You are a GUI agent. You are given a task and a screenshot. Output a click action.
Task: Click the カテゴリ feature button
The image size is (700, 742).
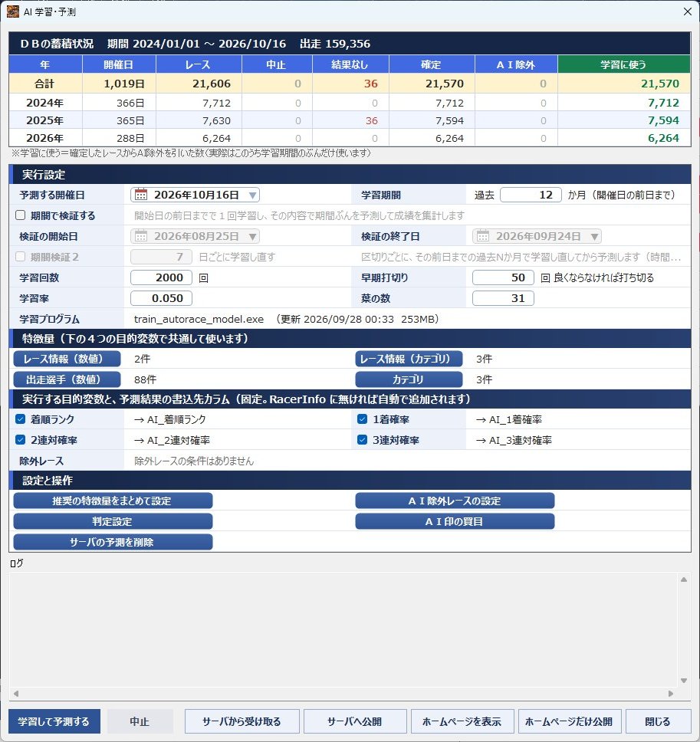coord(409,379)
